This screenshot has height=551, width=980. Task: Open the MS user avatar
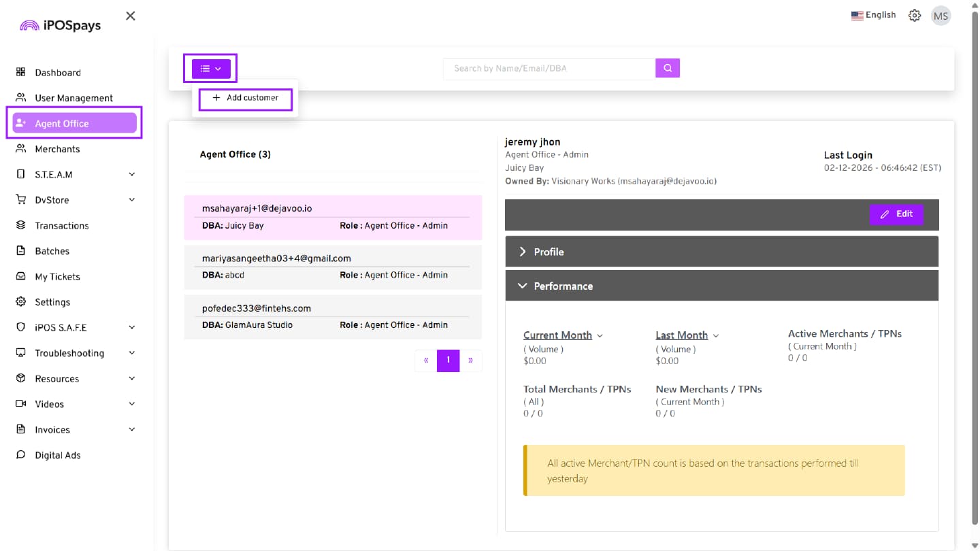tap(941, 16)
